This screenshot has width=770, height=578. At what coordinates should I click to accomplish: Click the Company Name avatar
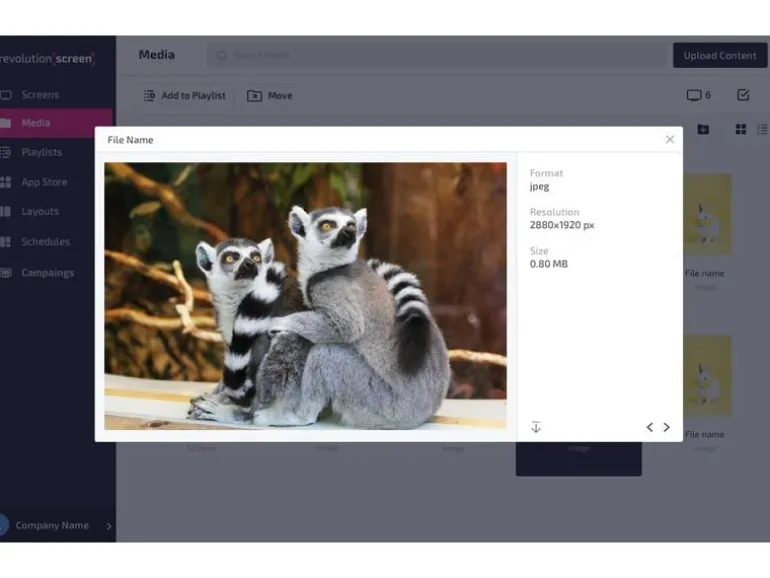[4, 525]
